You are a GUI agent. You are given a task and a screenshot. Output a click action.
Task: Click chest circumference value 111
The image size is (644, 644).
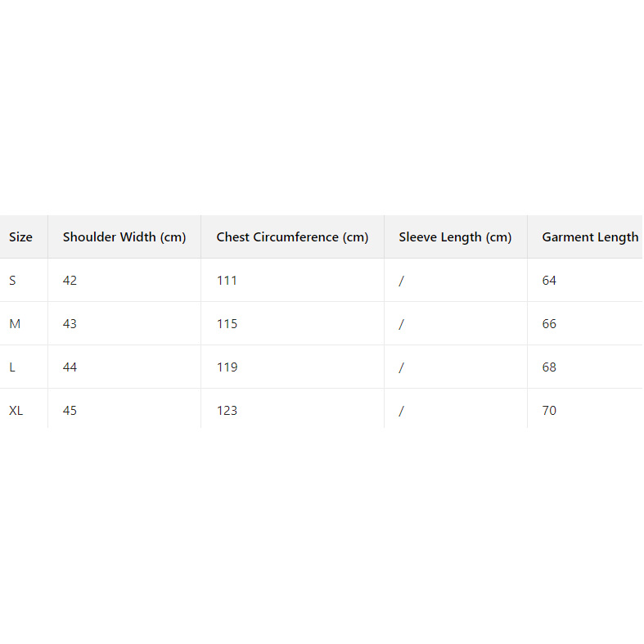click(x=227, y=281)
